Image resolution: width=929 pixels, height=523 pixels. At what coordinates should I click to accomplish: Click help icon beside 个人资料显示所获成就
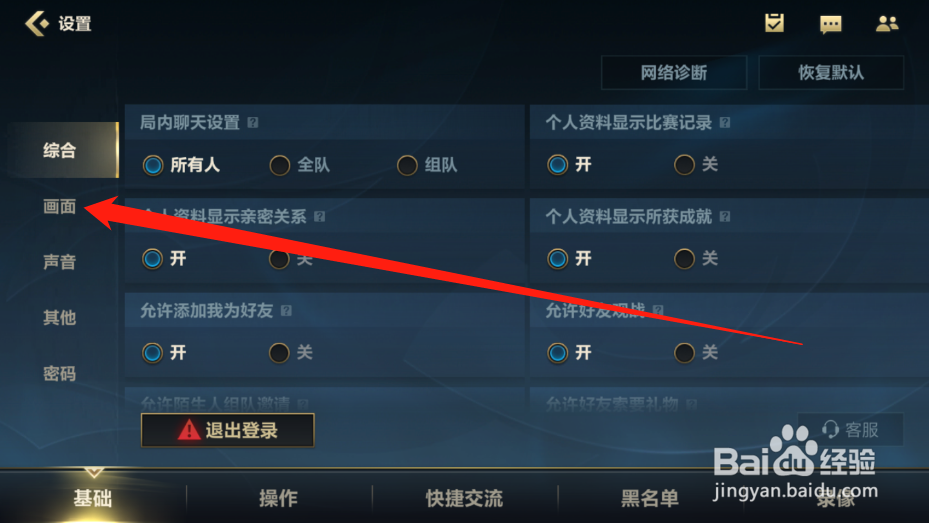point(725,217)
